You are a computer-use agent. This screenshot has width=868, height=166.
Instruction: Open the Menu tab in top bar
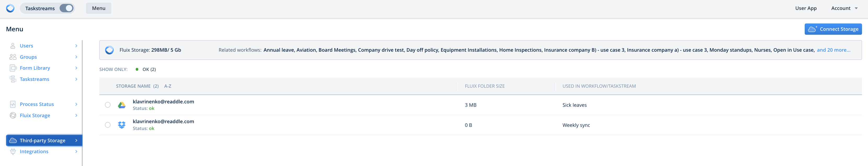(x=98, y=8)
